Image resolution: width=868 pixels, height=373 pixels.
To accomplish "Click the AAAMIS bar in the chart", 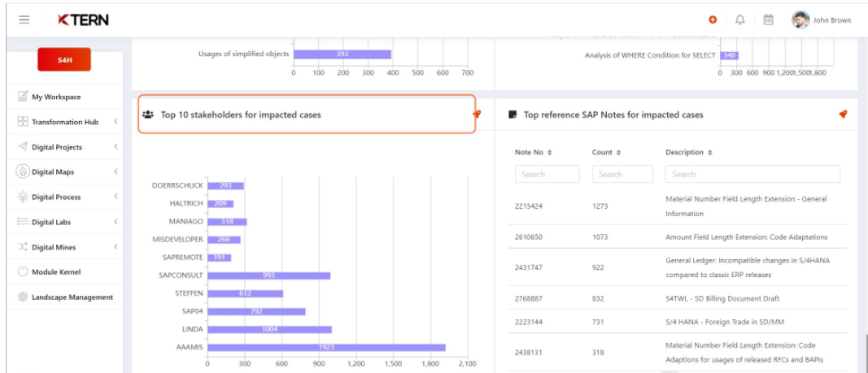I will (x=326, y=348).
